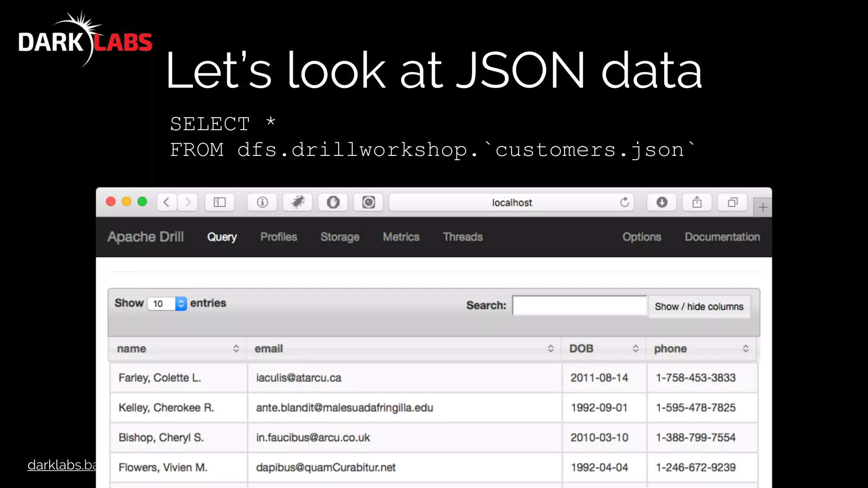Click the cell Farley, Colette L.

178,377
